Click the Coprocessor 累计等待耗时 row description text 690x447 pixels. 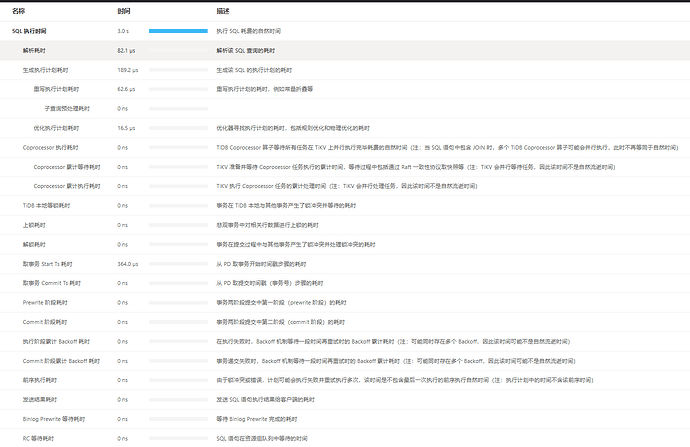click(x=416, y=167)
